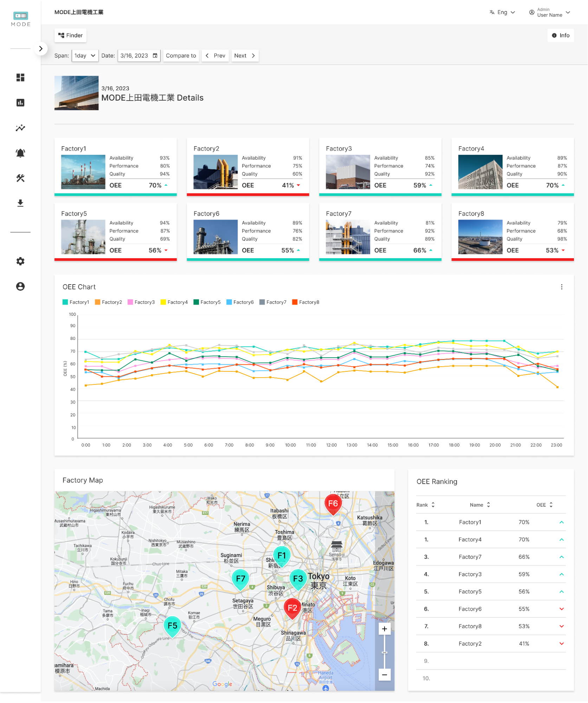This screenshot has height=703, width=588.
Task: Select the trends line-chart icon
Action: 20,128
